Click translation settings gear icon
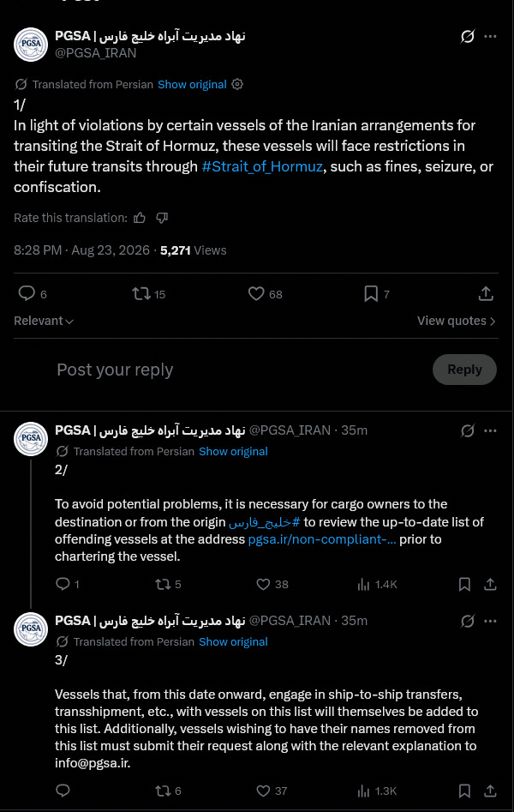 tap(237, 84)
